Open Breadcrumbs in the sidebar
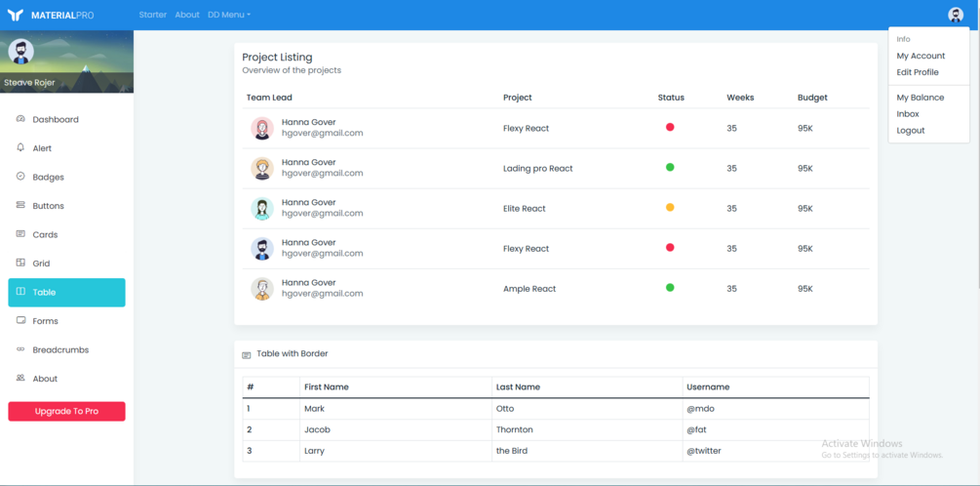 66,349
